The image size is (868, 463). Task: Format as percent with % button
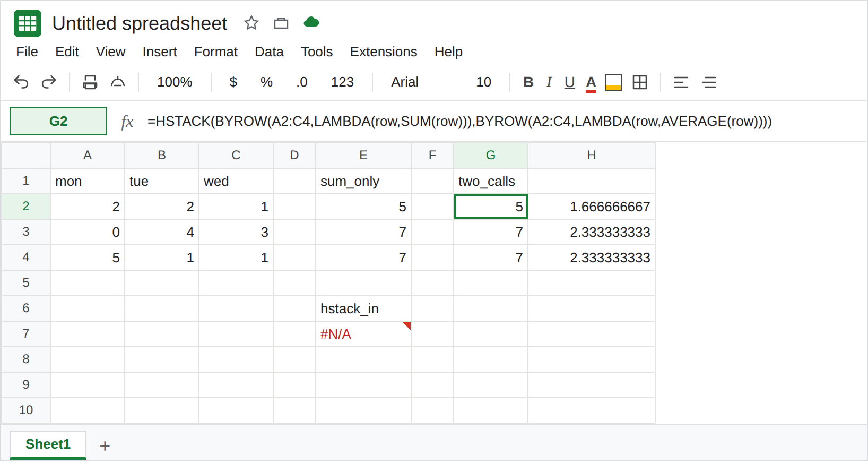tap(266, 82)
